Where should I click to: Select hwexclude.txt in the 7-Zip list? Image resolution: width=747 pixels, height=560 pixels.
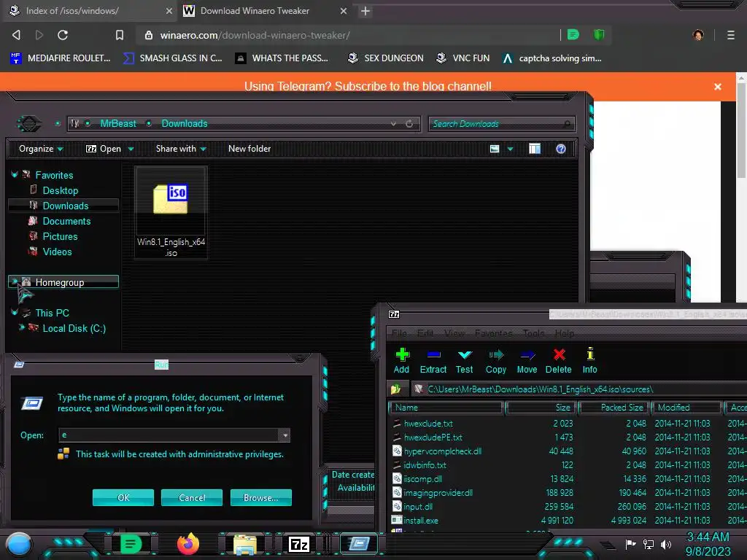click(x=428, y=424)
